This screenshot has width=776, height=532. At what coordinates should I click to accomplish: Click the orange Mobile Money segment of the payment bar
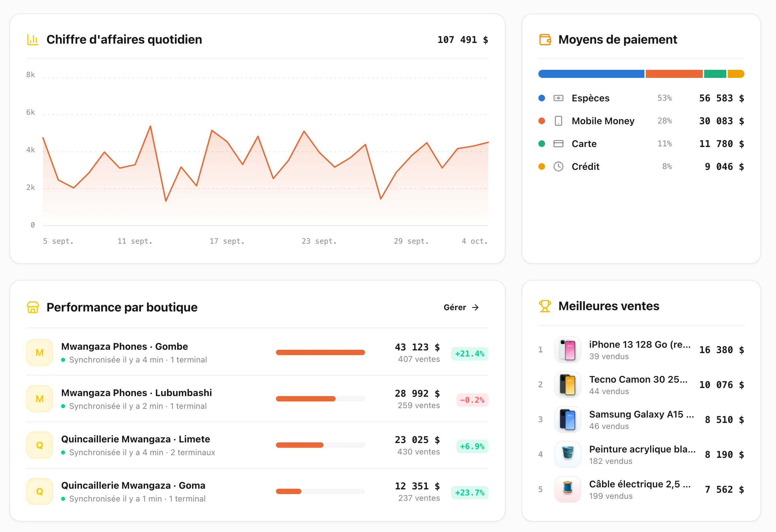674,74
